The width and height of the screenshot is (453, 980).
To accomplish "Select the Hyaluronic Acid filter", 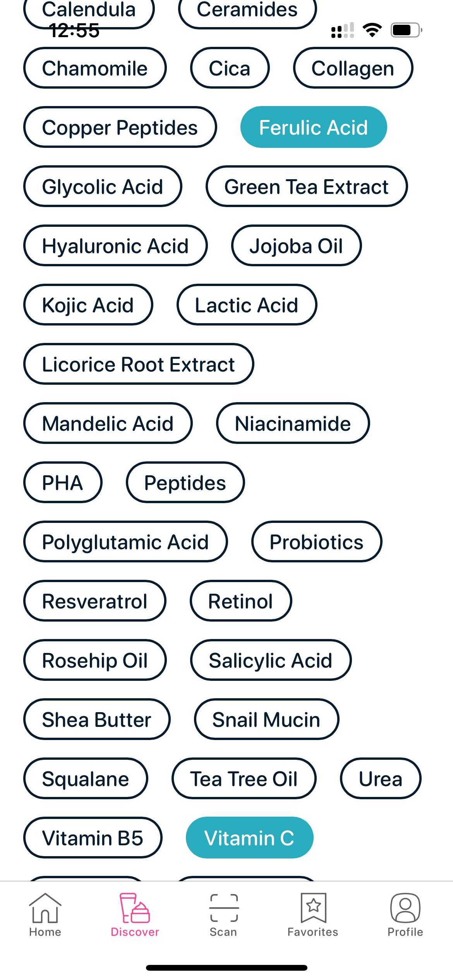I will coord(115,245).
